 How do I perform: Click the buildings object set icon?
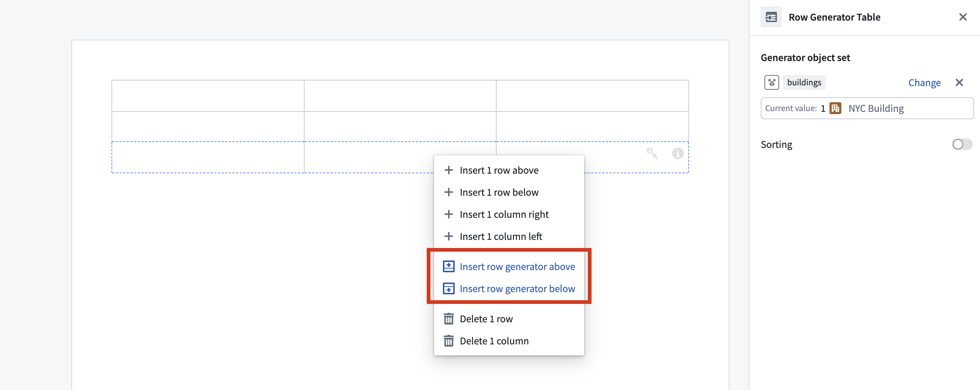point(771,82)
